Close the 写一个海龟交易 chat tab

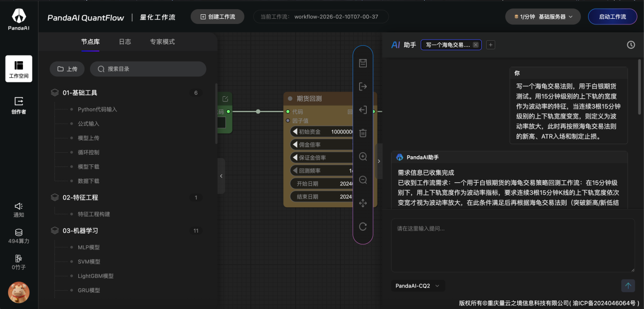pyautogui.click(x=475, y=45)
